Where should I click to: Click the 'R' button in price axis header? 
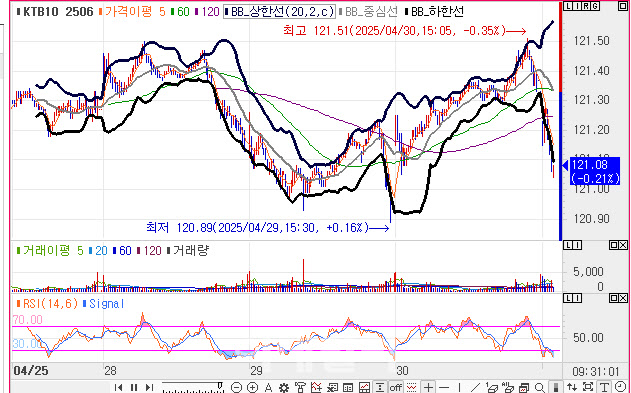click(x=586, y=6)
